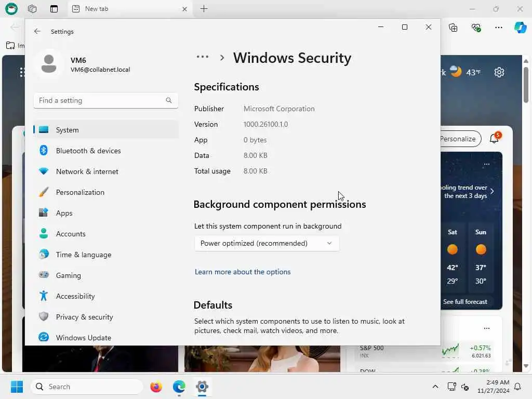The height and width of the screenshot is (399, 532).
Task: Open the Copilot icon in Edge
Action: click(x=521, y=28)
